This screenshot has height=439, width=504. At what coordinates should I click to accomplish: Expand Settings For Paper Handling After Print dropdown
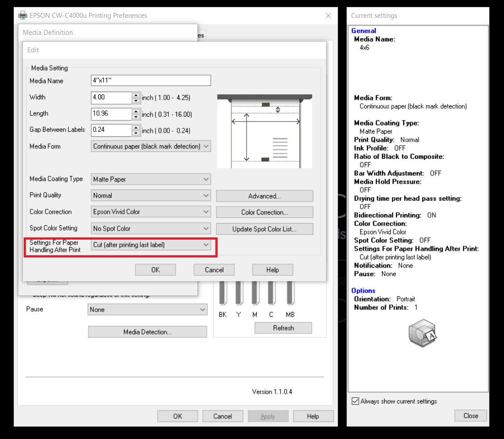point(151,245)
